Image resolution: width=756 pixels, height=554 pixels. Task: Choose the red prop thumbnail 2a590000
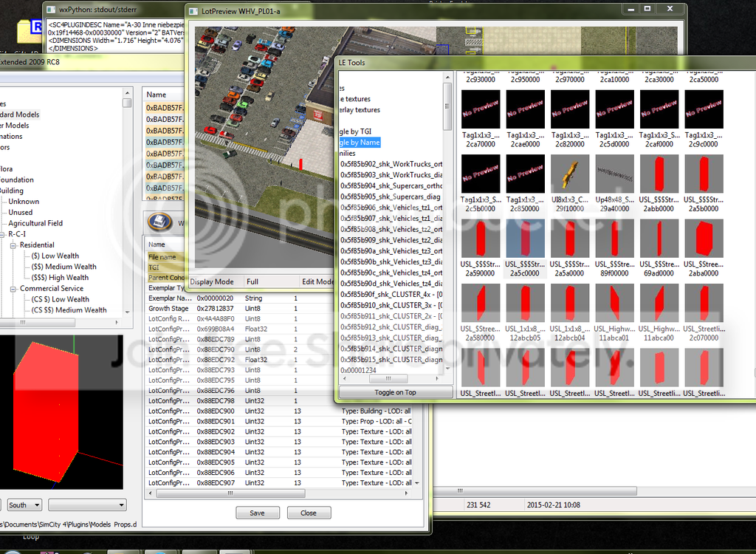481,239
